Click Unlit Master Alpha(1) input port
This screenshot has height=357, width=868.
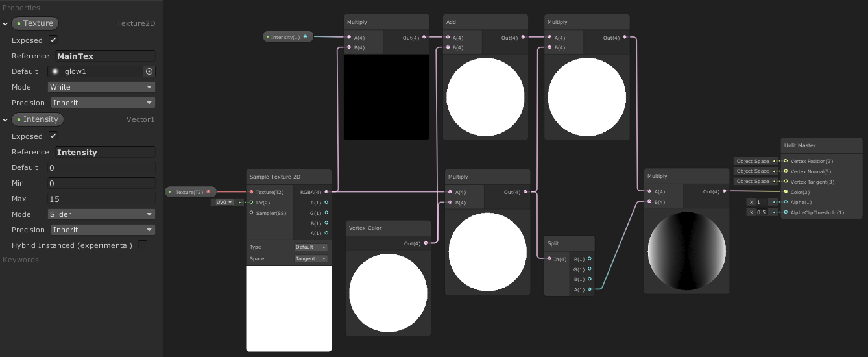(786, 202)
